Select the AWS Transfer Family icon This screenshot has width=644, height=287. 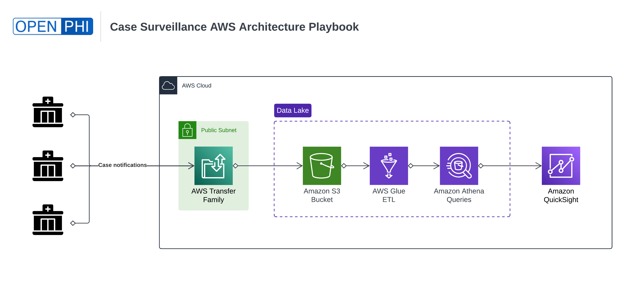[x=214, y=166]
